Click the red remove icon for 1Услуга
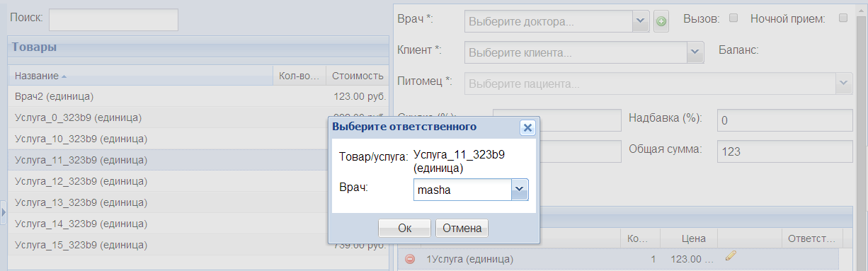Viewport: 868px width, 271px height. point(410,260)
